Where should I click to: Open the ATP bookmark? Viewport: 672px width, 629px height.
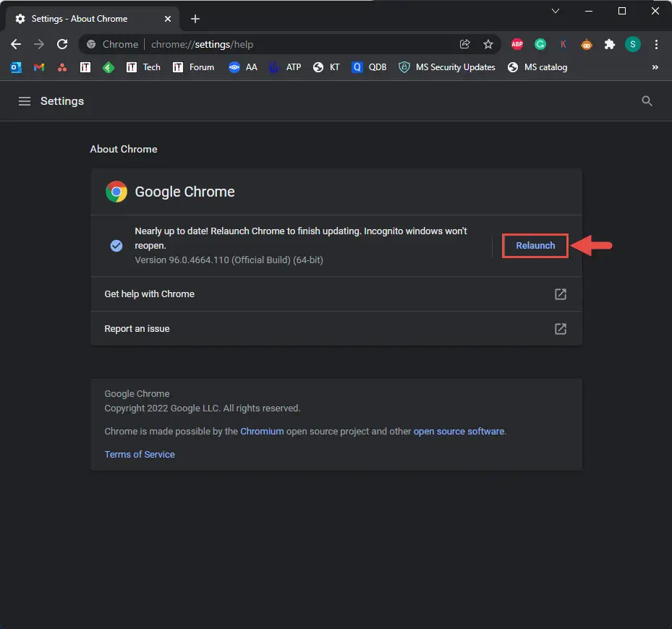[x=285, y=67]
